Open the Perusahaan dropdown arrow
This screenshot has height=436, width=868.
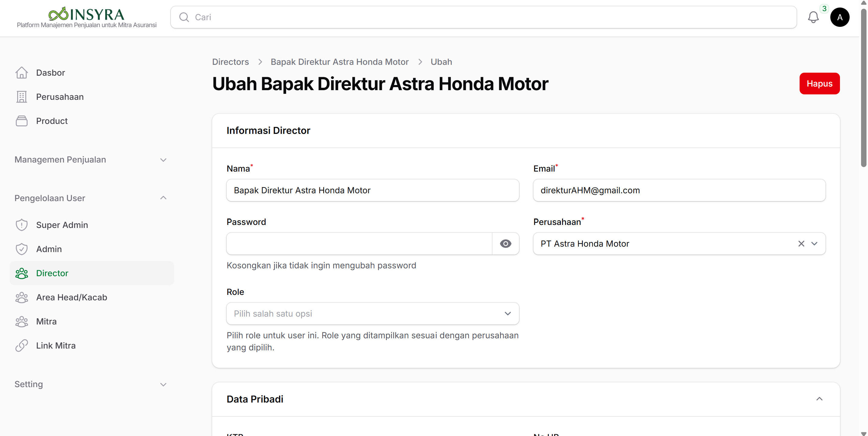(x=814, y=243)
